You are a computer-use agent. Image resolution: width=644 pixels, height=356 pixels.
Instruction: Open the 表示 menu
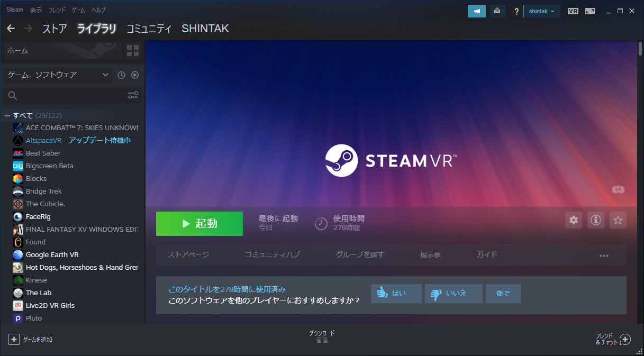click(36, 10)
